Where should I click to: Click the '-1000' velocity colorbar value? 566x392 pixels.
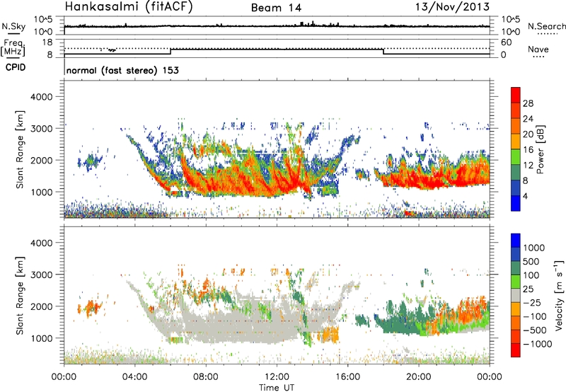538,344
